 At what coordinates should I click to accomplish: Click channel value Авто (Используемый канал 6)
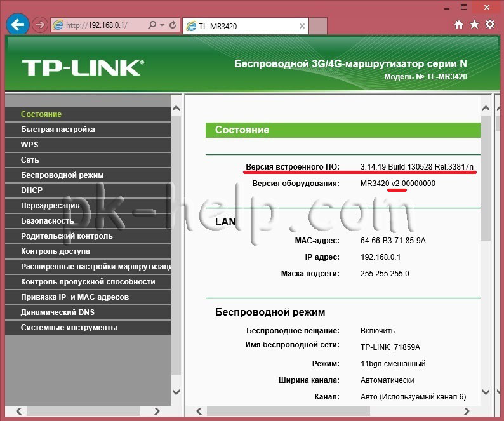click(413, 397)
